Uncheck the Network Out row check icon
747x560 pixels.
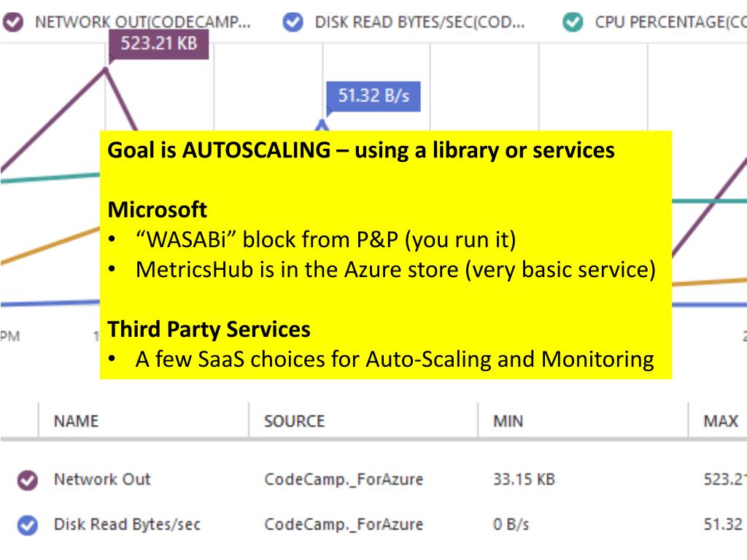tap(27, 481)
